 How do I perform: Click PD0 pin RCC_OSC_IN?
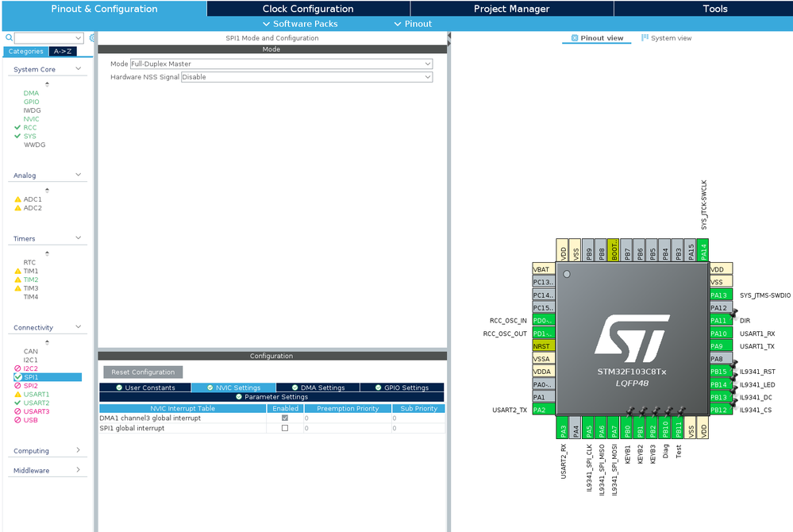click(544, 321)
